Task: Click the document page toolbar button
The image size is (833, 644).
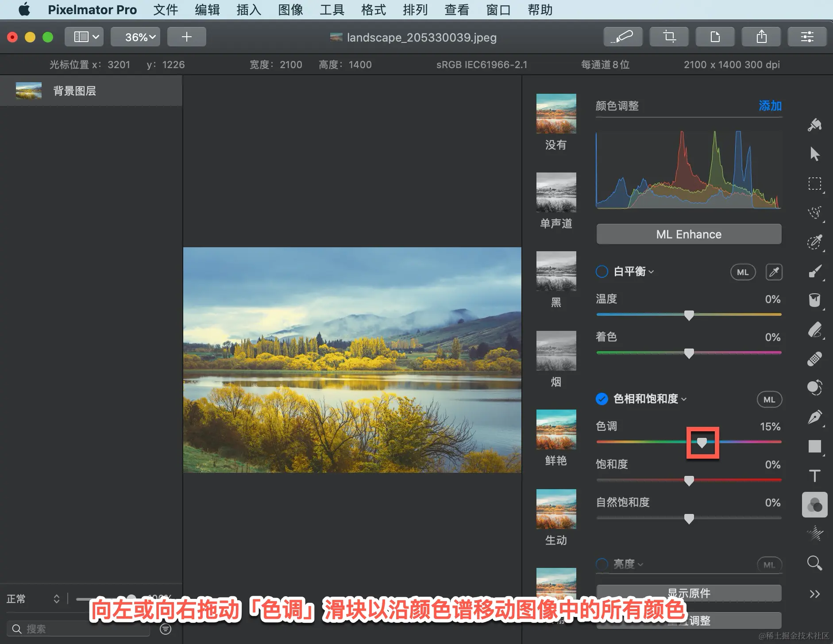Action: (715, 37)
